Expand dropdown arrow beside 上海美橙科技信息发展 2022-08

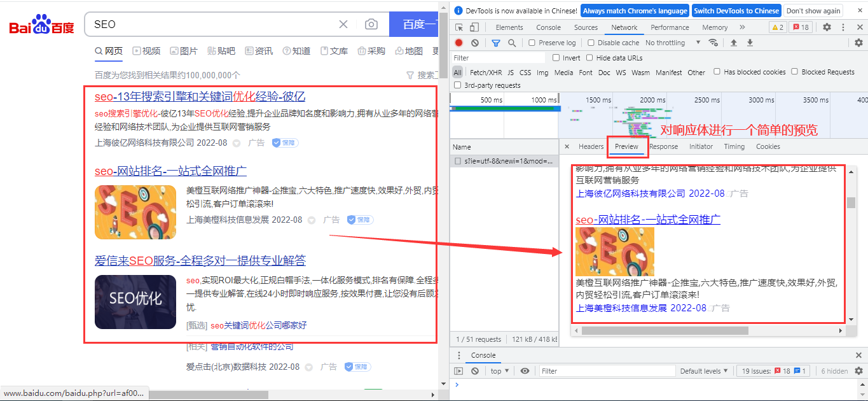point(312,220)
